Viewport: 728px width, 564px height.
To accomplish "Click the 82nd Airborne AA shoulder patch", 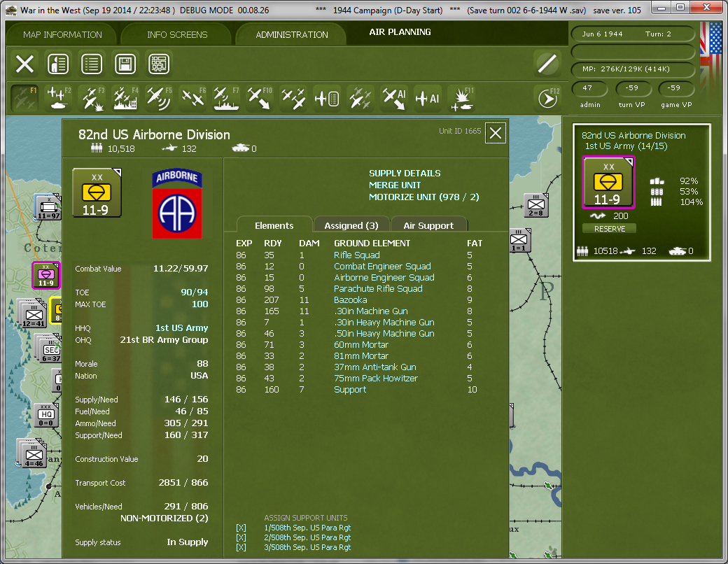I will point(177,204).
